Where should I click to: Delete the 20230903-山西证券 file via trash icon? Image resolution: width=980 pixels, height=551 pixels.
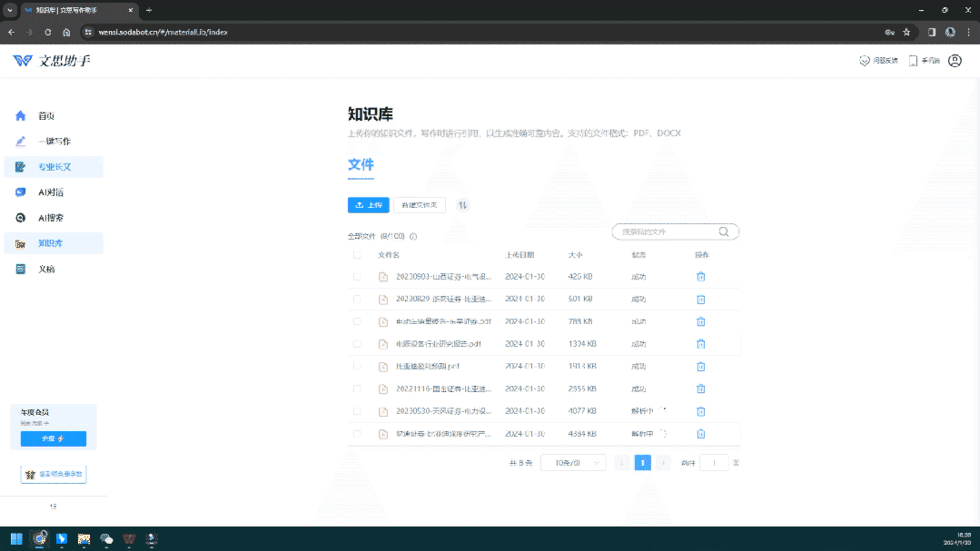(x=700, y=277)
